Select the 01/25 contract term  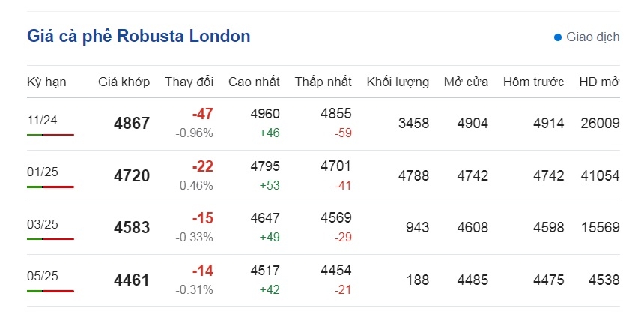click(x=43, y=172)
